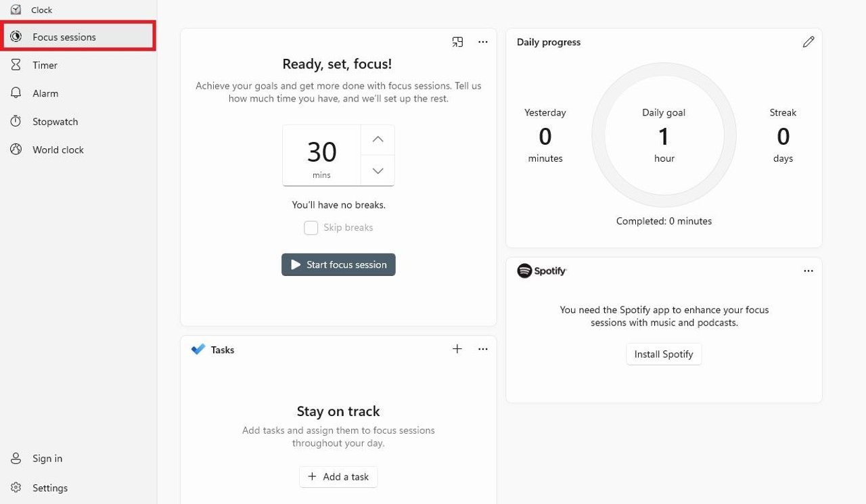866x504 pixels.
Task: Click the Add a task button
Action: (338, 477)
